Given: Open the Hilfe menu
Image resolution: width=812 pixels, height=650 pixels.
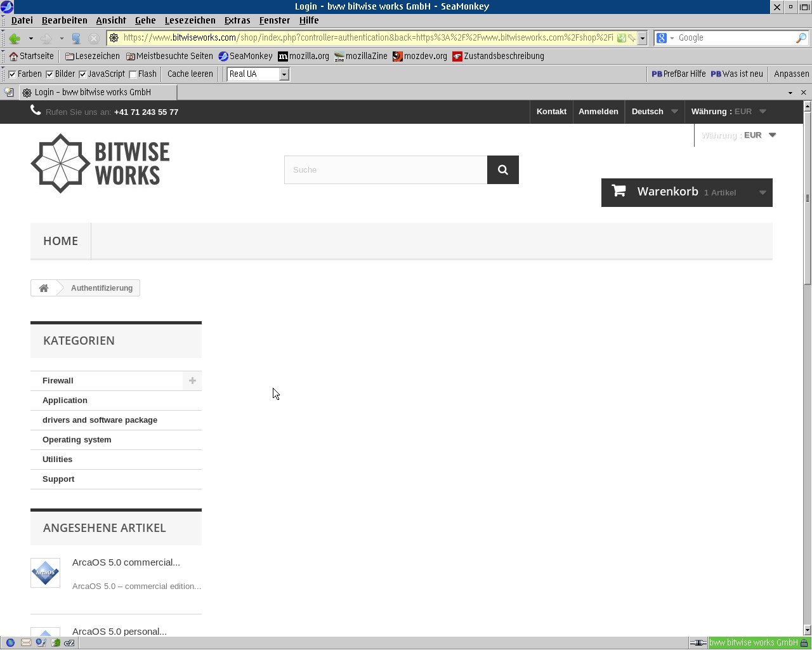Looking at the screenshot, I should coord(309,20).
